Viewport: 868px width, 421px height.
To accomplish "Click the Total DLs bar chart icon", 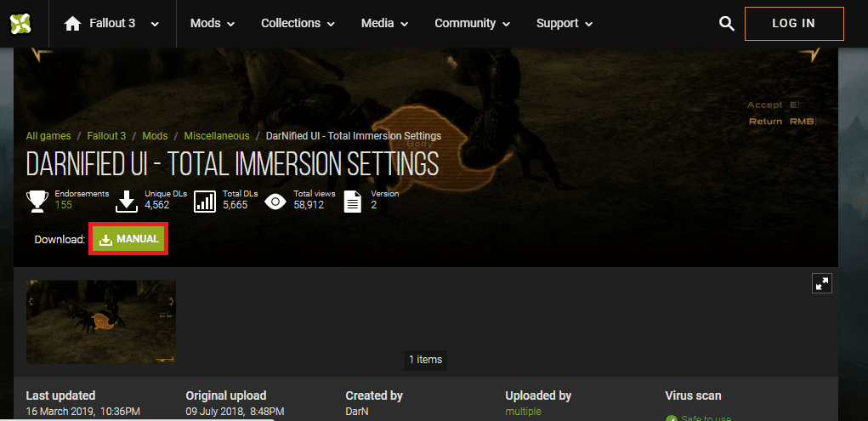I will (x=206, y=202).
